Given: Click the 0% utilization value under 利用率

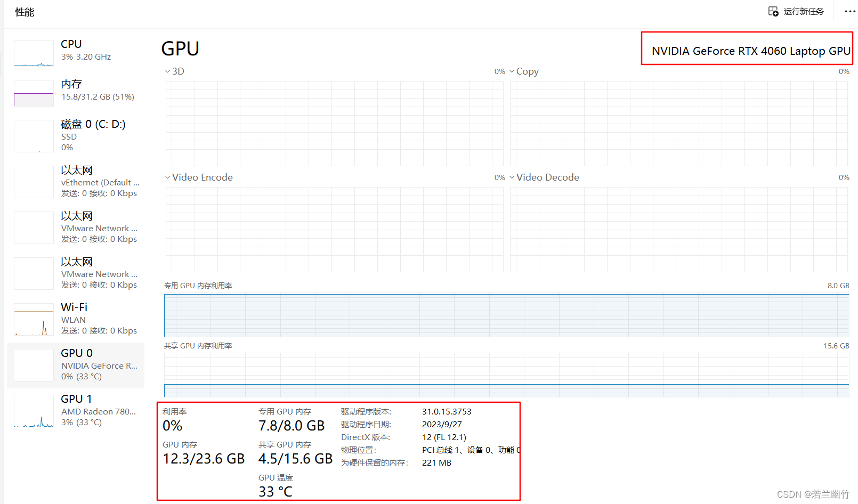Looking at the screenshot, I should point(173,426).
